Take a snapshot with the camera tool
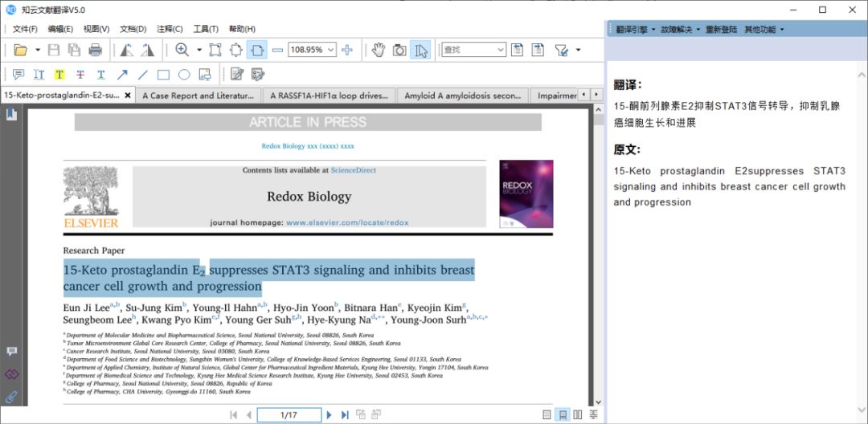 (399, 51)
